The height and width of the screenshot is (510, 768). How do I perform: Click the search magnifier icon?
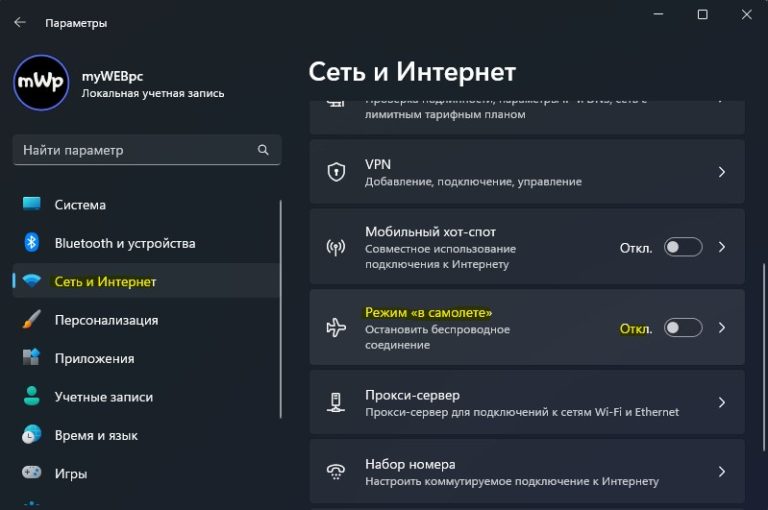coord(263,150)
